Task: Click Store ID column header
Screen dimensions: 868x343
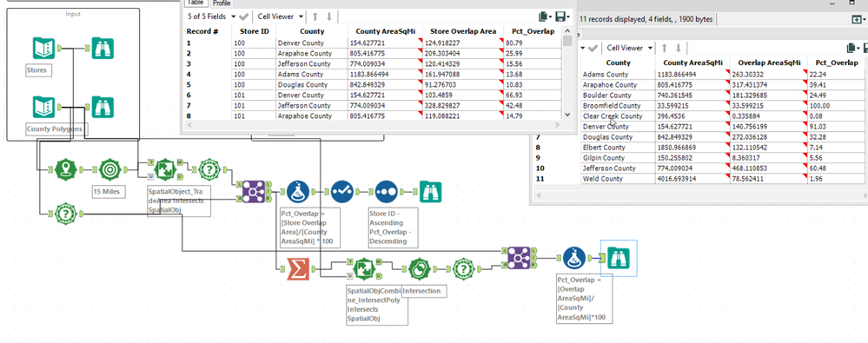Action: [x=254, y=31]
